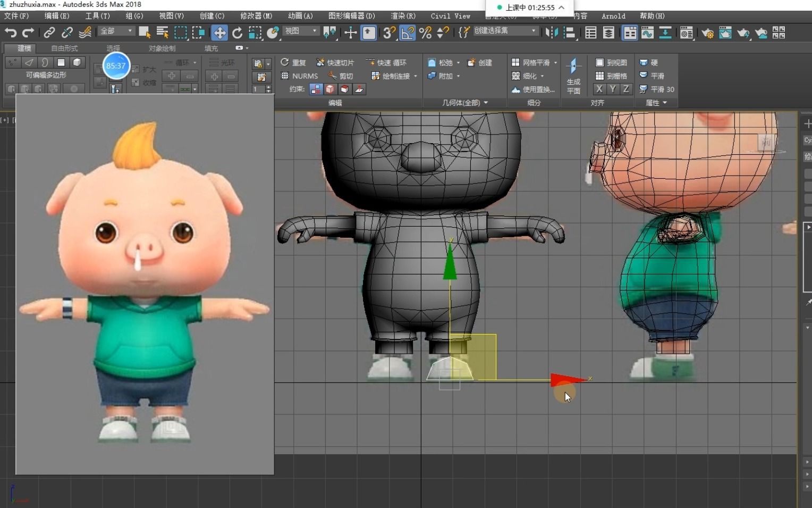
Task: Click the X align button
Action: [x=599, y=89]
